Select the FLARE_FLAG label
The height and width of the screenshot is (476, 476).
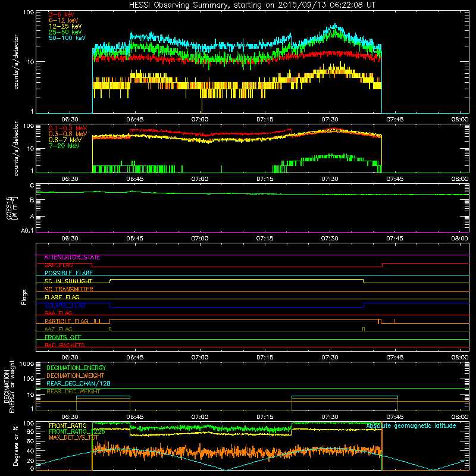[x=62, y=297]
